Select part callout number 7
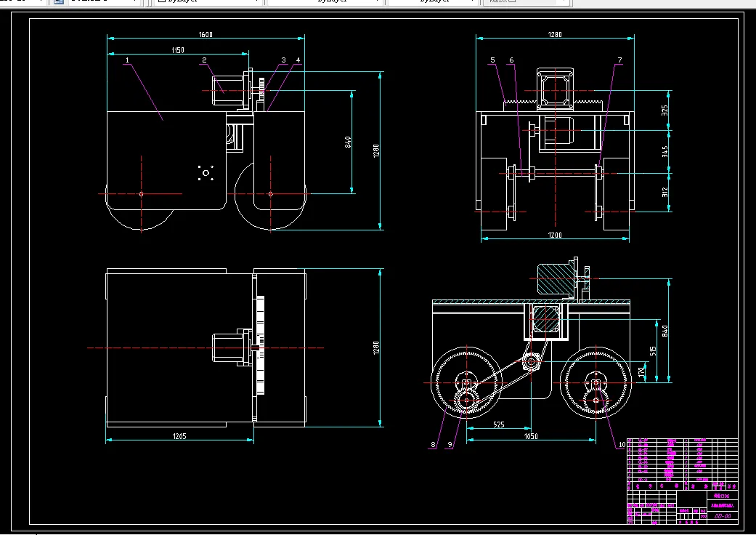Screen dimensions: 756x535 (619, 60)
